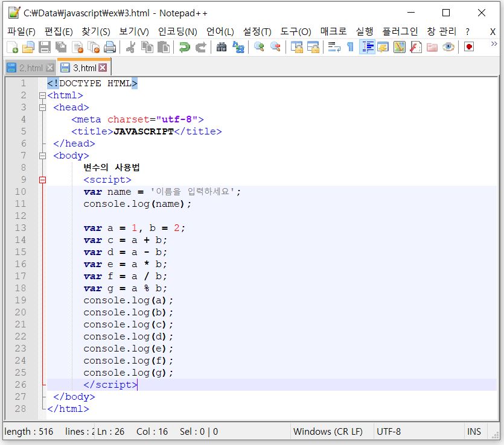
Task: Toggle show all characters pilcrow icon
Action: (350, 47)
